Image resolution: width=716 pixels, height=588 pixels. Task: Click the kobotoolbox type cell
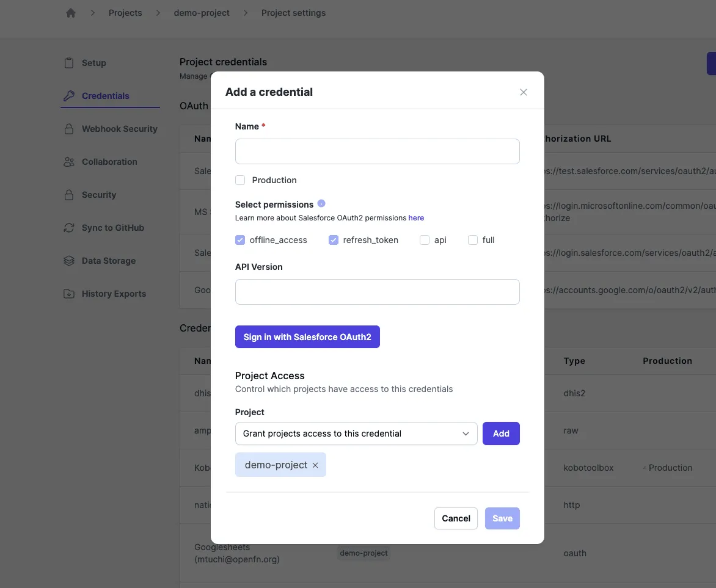tap(588, 468)
